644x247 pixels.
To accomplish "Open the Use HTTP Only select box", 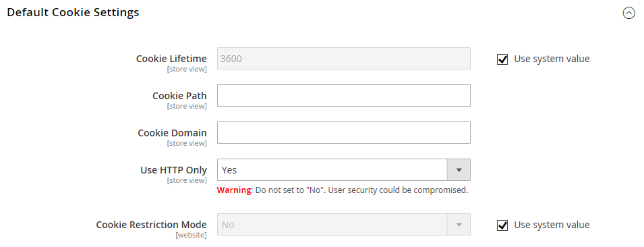I will (344, 170).
